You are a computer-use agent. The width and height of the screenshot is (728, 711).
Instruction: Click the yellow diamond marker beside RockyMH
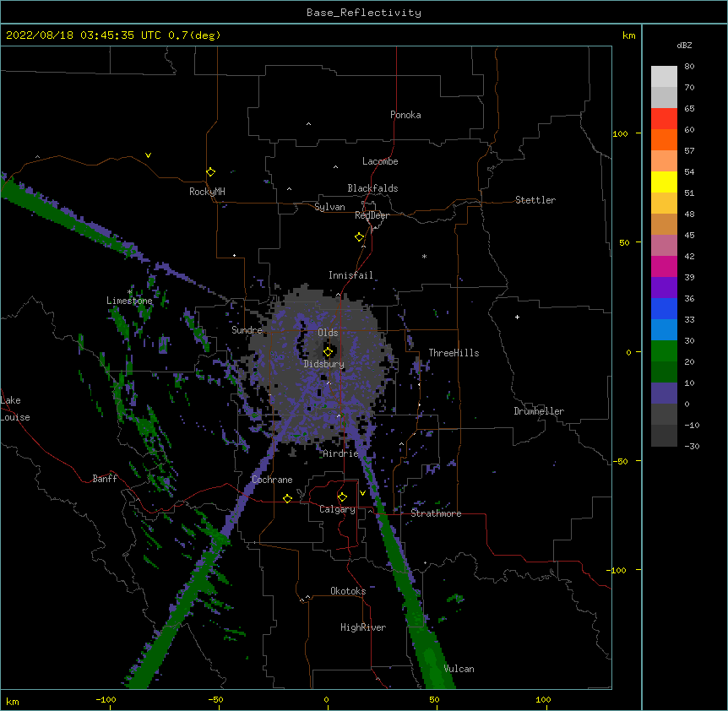click(x=211, y=172)
